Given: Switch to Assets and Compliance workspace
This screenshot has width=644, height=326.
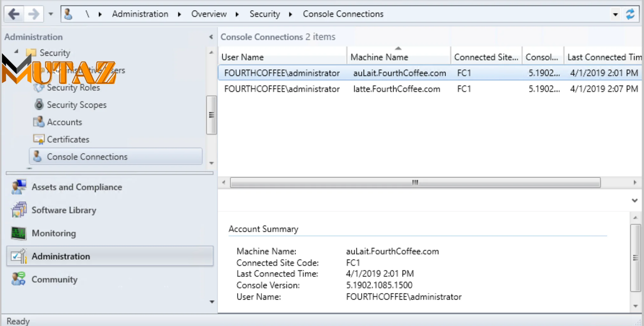Looking at the screenshot, I should [77, 187].
